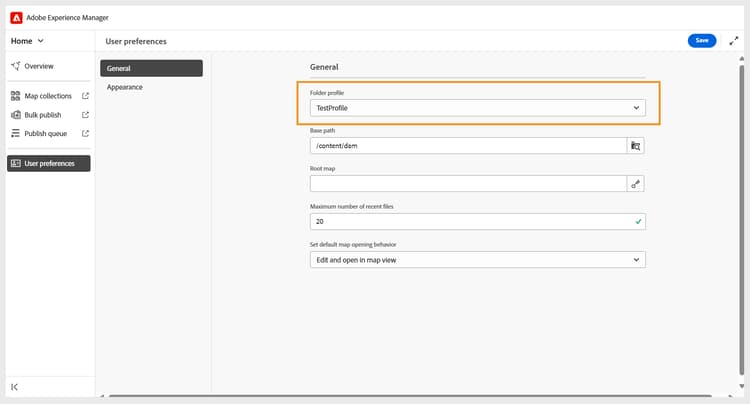This screenshot has height=404, width=750.
Task: Browse for base path folder icon
Action: [635, 146]
